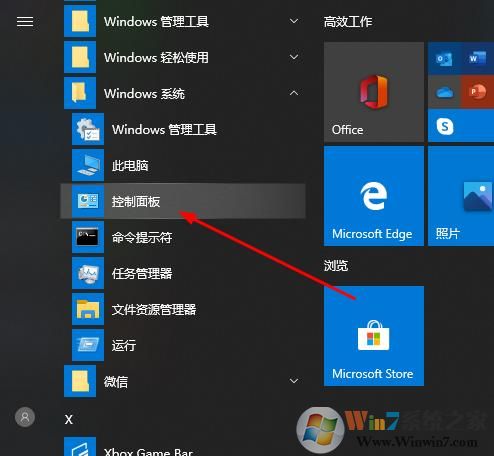Click the Run icon (运行)
494x456 pixels.
click(88, 345)
